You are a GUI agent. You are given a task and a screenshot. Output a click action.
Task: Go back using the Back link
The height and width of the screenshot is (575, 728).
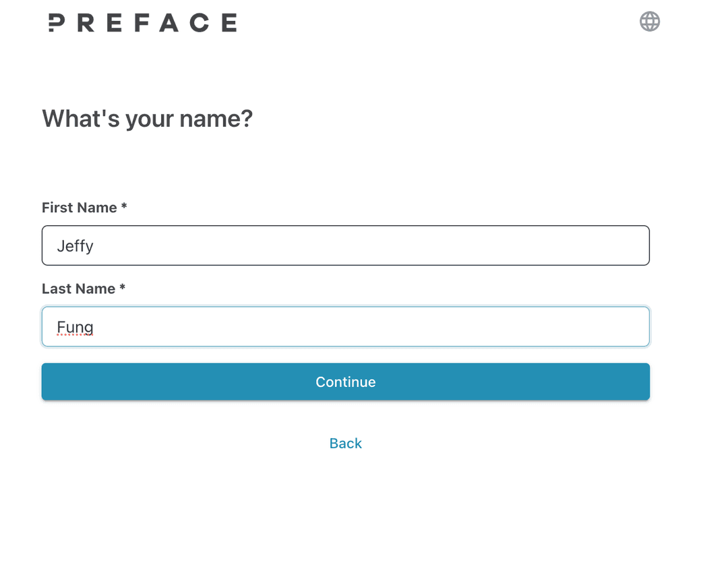click(x=345, y=443)
